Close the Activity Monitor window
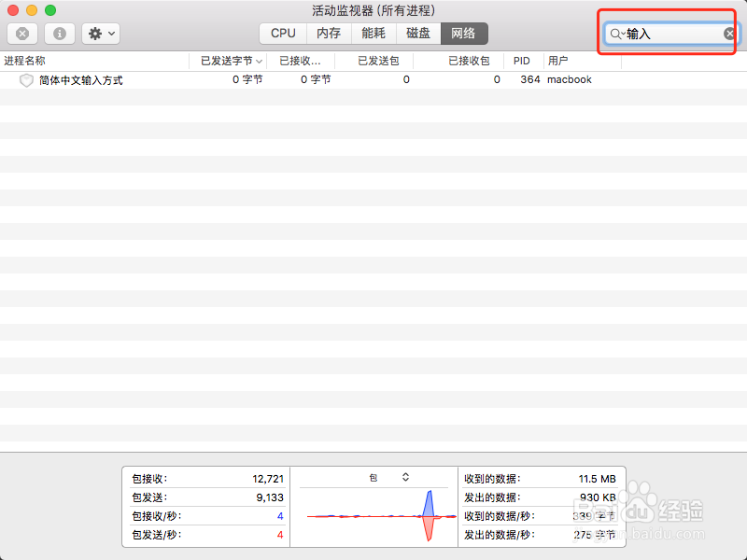The width and height of the screenshot is (747, 560). [13, 10]
